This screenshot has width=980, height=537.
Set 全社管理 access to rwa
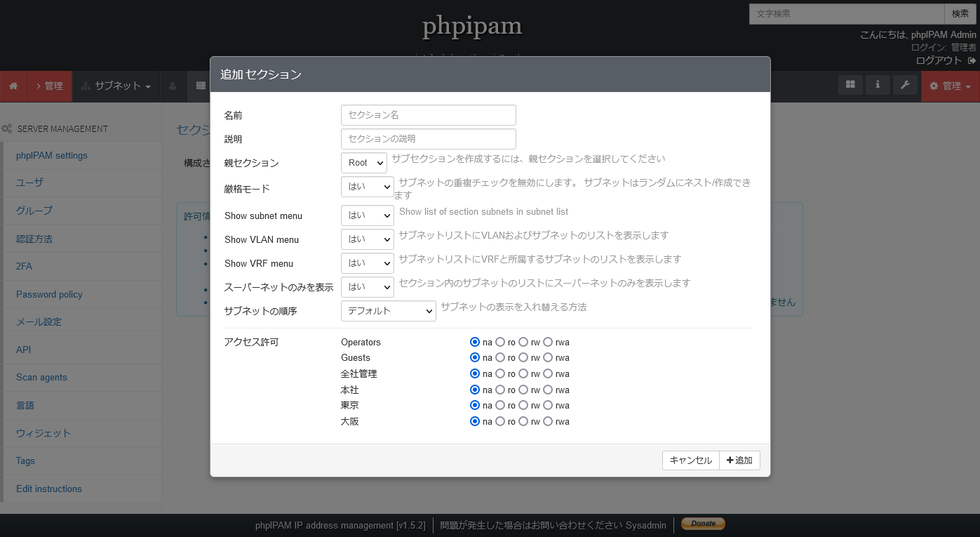pyautogui.click(x=548, y=373)
